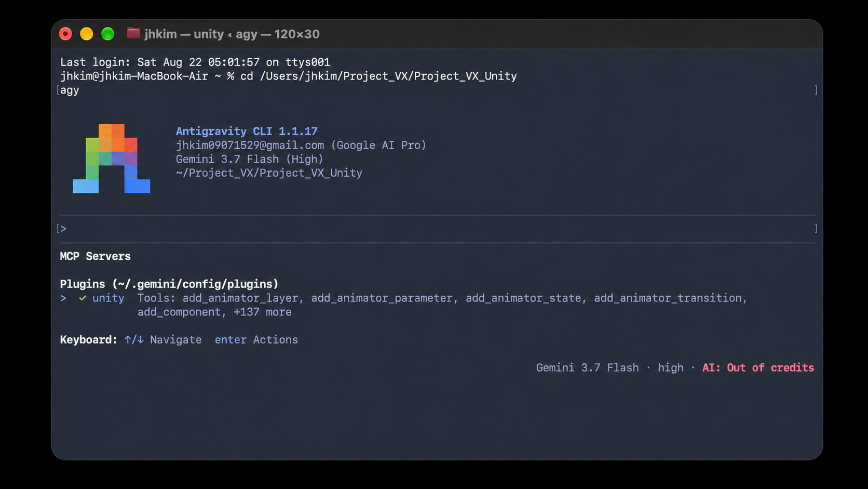
Task: Click the 'Last login: Sat Aug 22' line
Action: (195, 62)
